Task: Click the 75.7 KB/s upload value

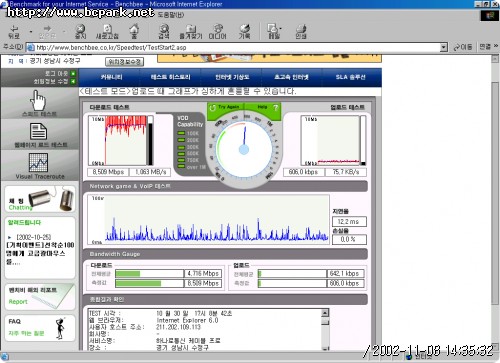Action: click(346, 172)
